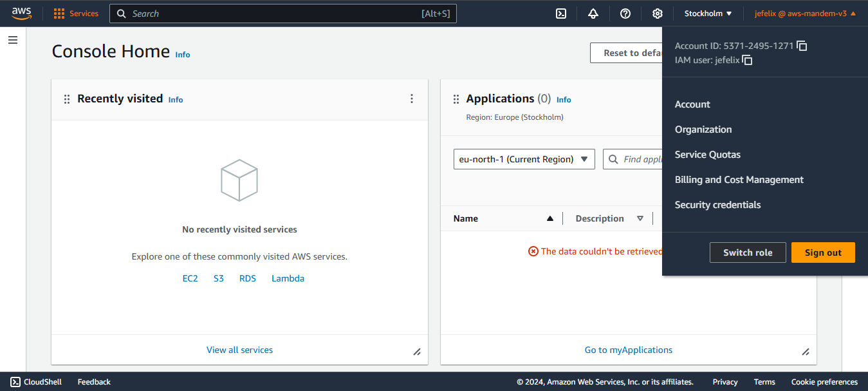The image size is (868, 391).
Task: Open Feedback in the footer
Action: (94, 382)
